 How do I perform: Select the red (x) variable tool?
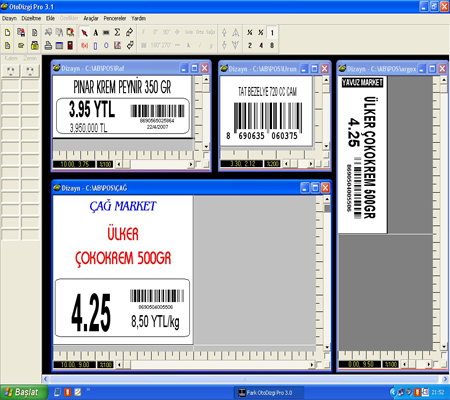pyautogui.click(x=85, y=45)
